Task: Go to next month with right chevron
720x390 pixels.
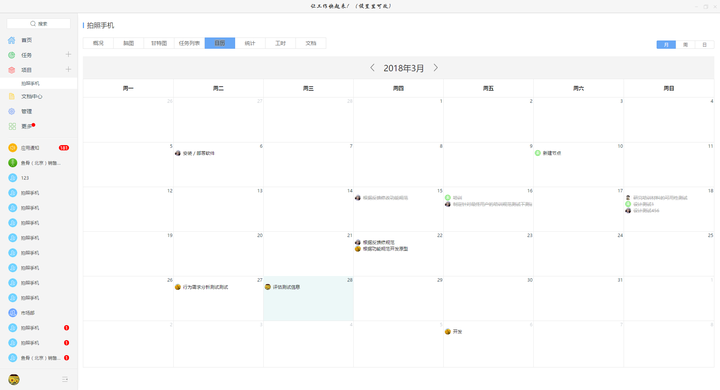Action: pos(436,68)
